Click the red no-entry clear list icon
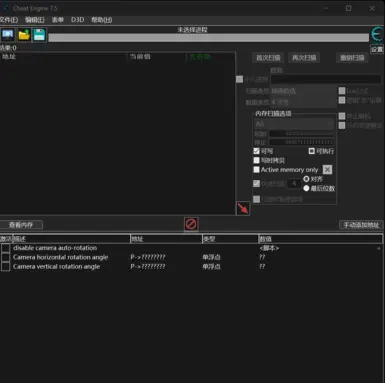Viewport: 385px width, 383px height. (x=191, y=224)
